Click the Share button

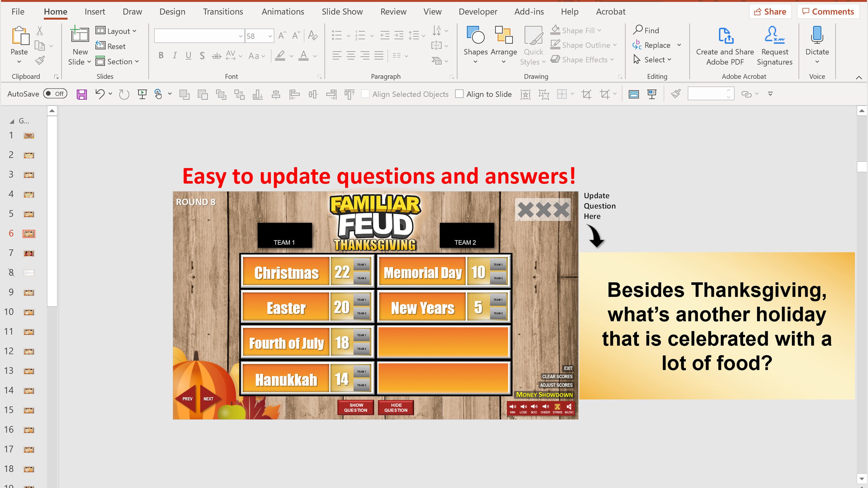770,11
